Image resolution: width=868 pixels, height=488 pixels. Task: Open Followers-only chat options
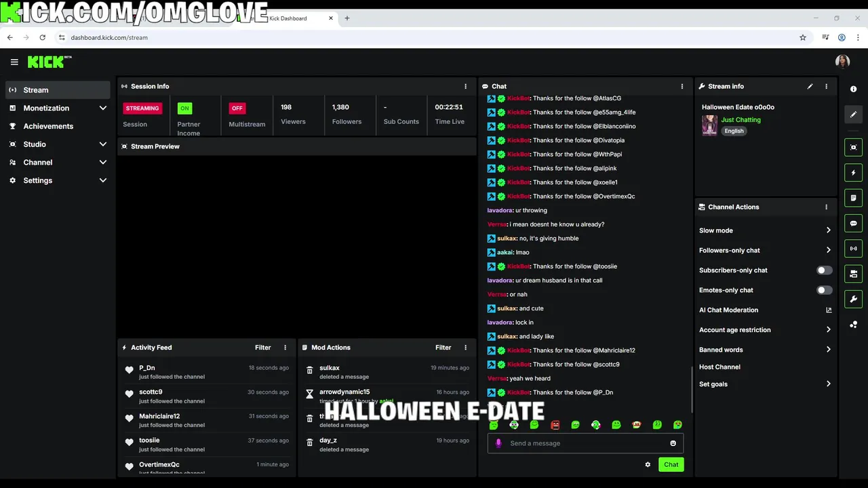point(765,250)
